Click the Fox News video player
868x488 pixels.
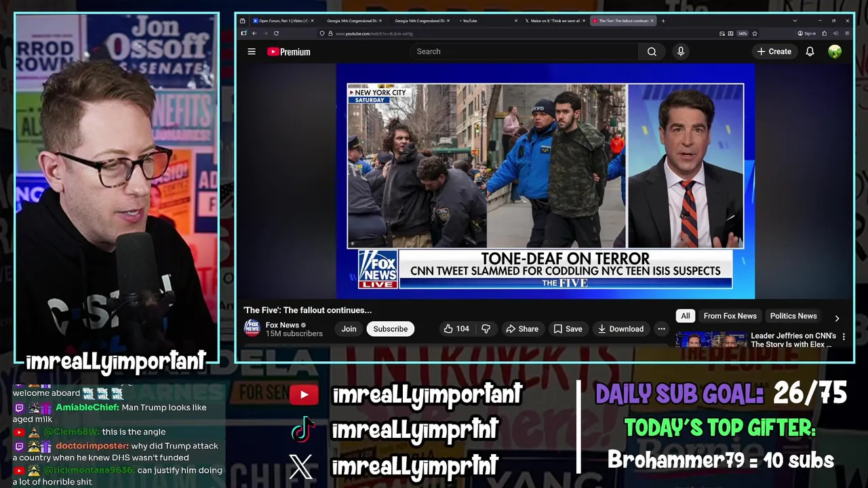[x=545, y=181]
